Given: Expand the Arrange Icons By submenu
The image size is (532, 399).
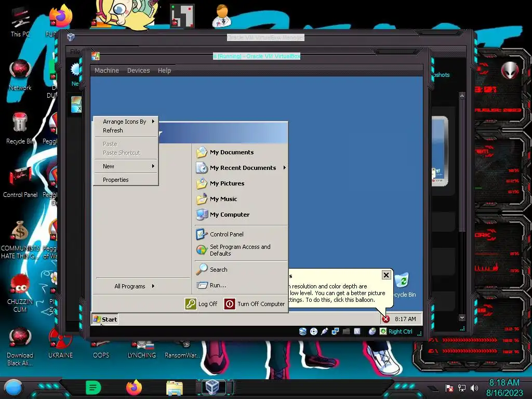Looking at the screenshot, I should 126,122.
